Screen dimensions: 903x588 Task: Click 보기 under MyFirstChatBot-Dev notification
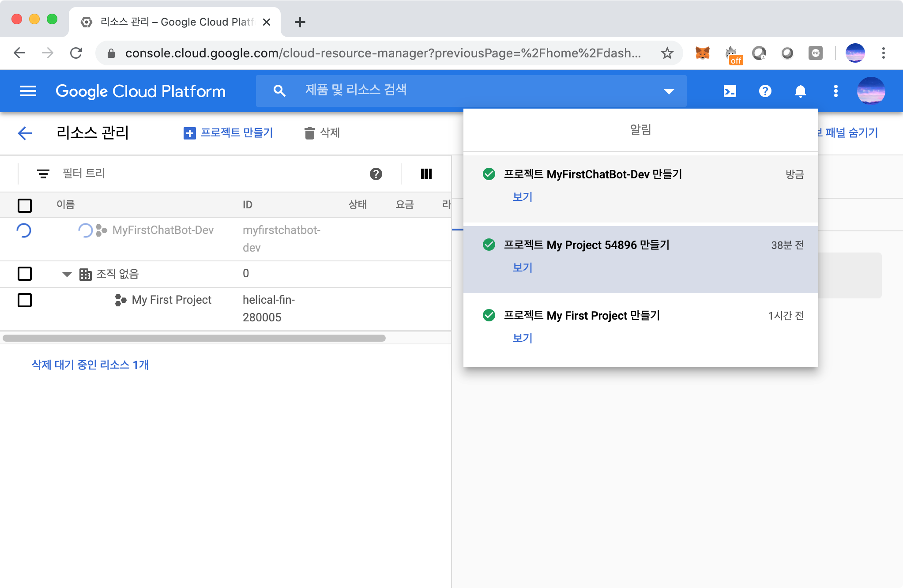523,197
